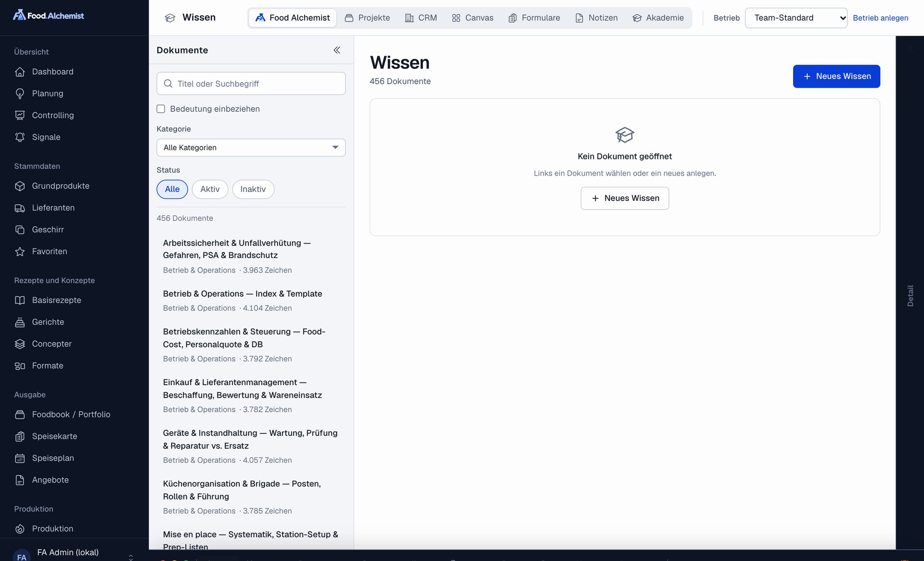This screenshot has height=561, width=924.
Task: Open the Speiseplan calendar icon
Action: [x=20, y=458]
